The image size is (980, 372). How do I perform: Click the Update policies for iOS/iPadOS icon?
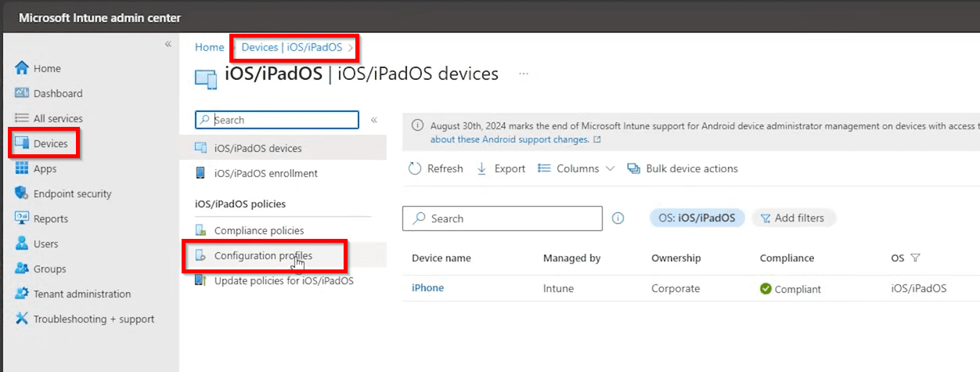200,280
